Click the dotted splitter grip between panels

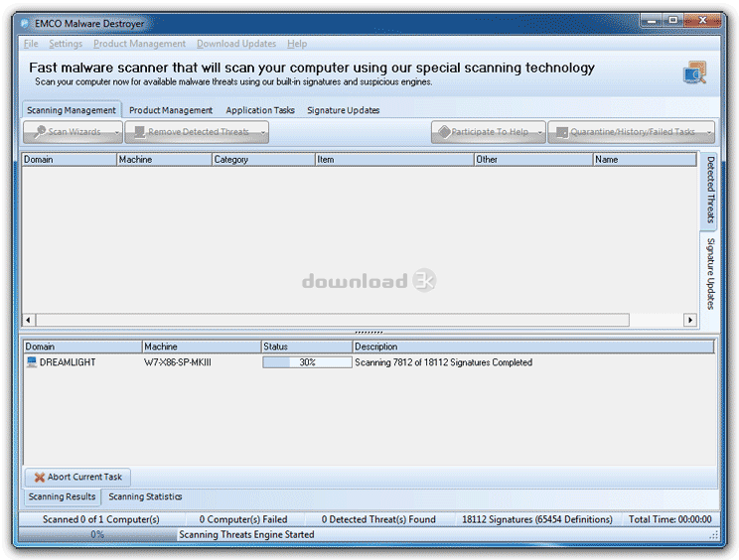point(369,332)
